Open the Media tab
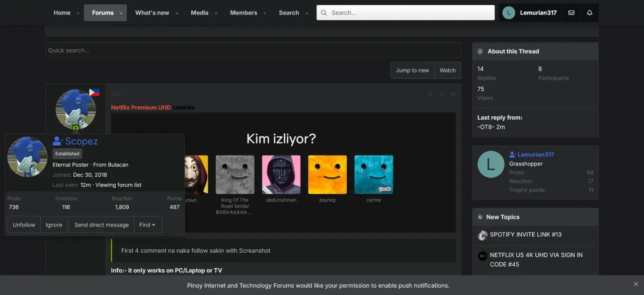Screen dimensions: 644x295 click(x=199, y=13)
